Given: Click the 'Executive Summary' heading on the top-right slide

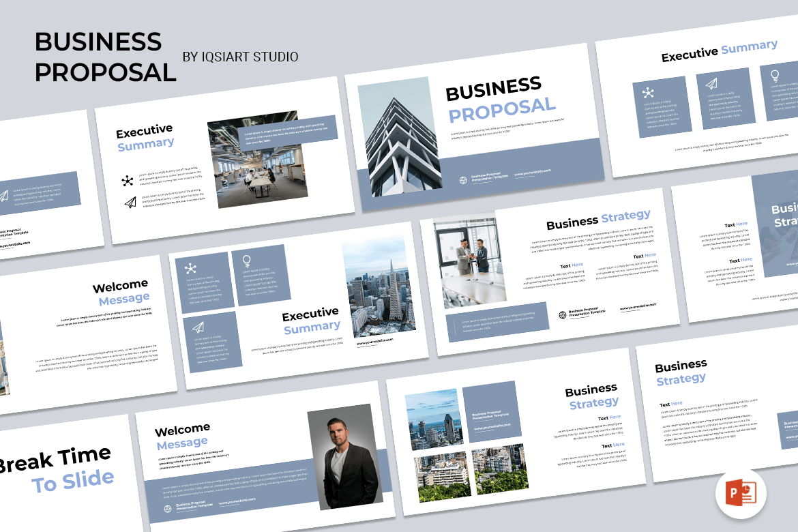Looking at the screenshot, I should click(719, 51).
